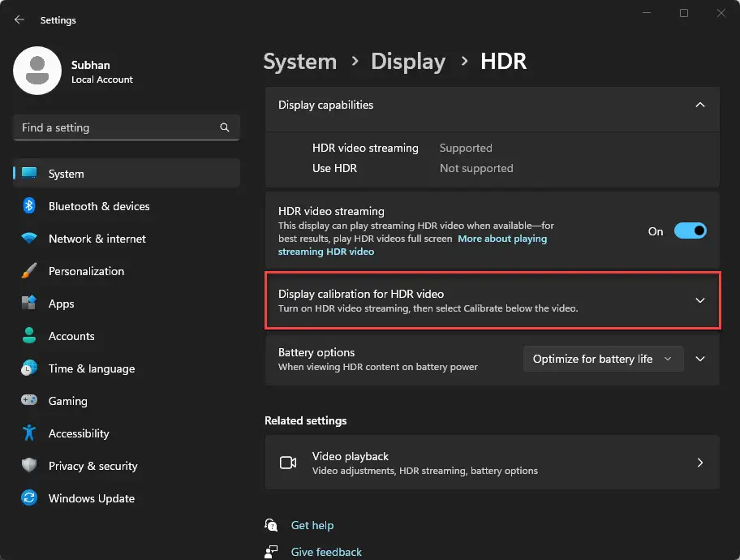740x560 pixels.
Task: Click the Find a setting search box
Action: pos(126,127)
